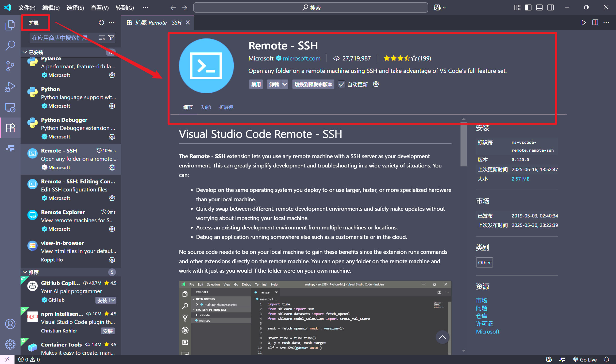
Task: Switch to the 功能 features tab
Action: click(206, 107)
